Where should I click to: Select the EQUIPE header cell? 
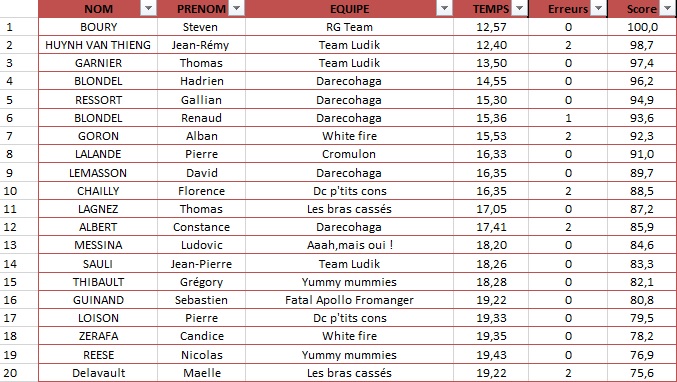pyautogui.click(x=349, y=9)
